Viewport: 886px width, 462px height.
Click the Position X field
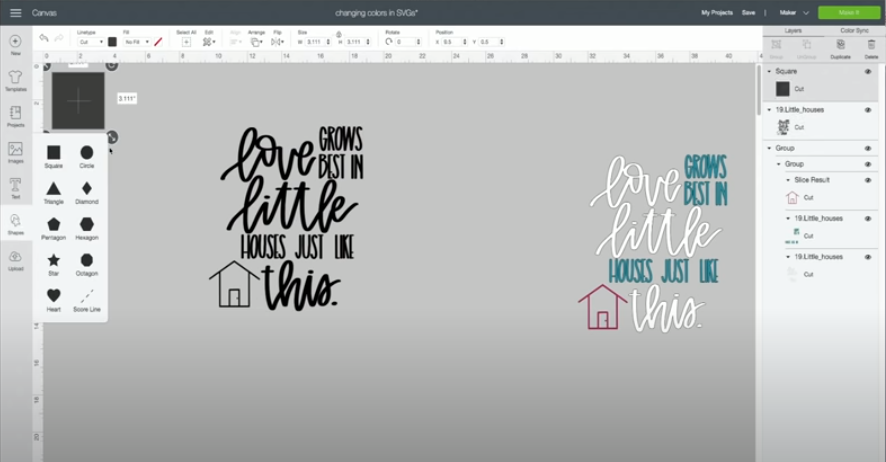[454, 42]
